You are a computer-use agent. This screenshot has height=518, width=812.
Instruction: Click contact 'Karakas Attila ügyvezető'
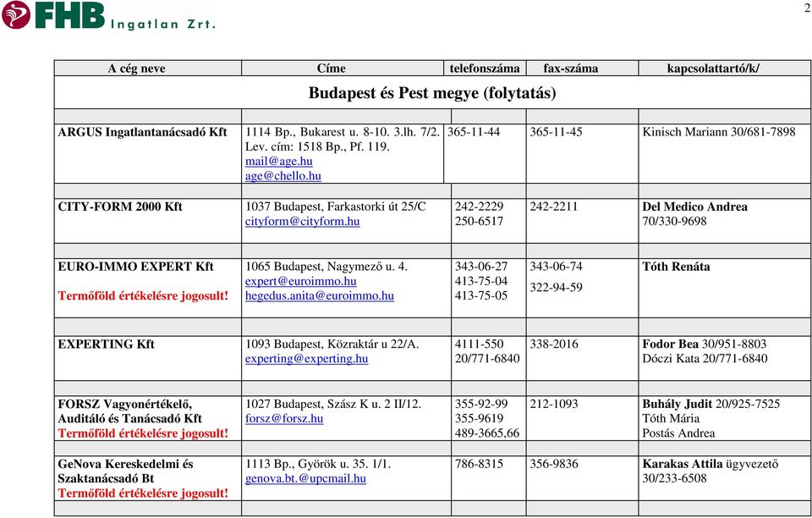click(x=710, y=464)
